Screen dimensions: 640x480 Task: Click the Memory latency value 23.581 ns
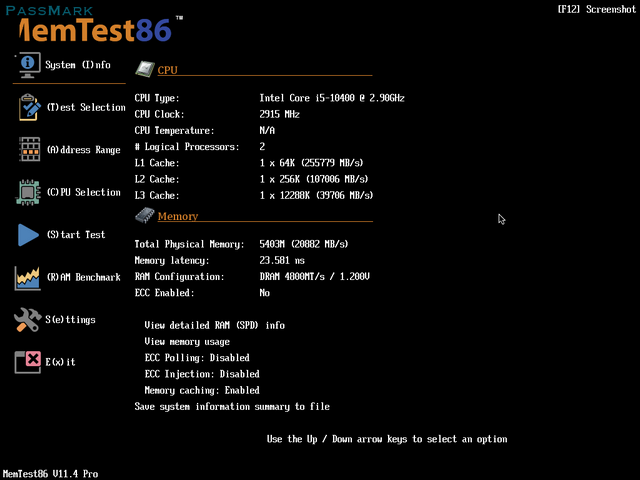[x=282, y=260]
